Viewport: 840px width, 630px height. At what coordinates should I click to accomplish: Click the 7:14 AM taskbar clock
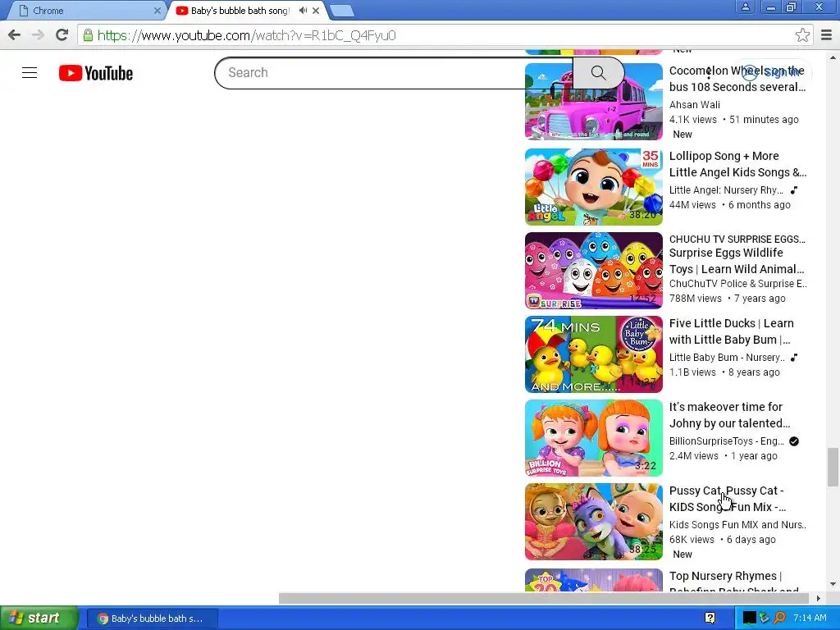[810, 619]
